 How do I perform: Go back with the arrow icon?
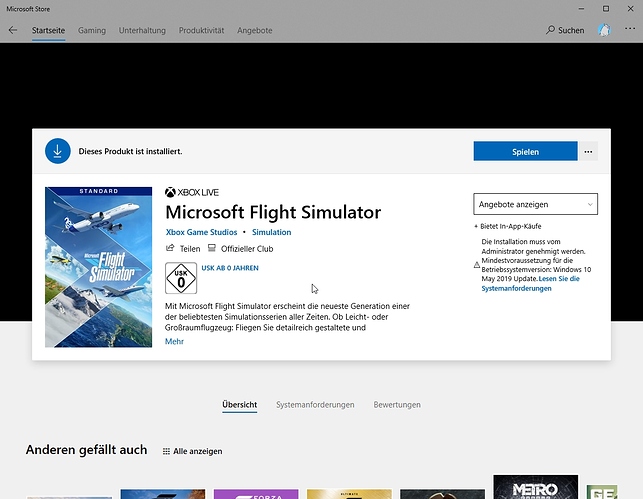point(13,31)
